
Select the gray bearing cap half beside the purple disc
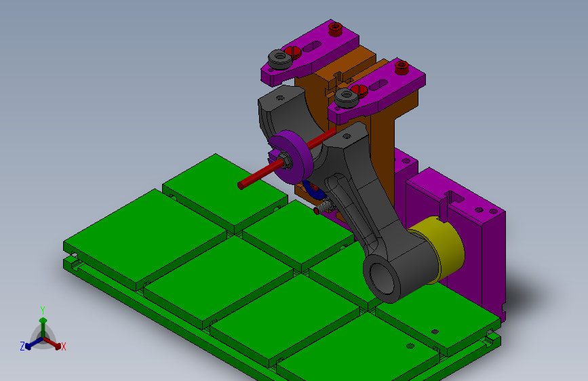[x=286, y=113]
